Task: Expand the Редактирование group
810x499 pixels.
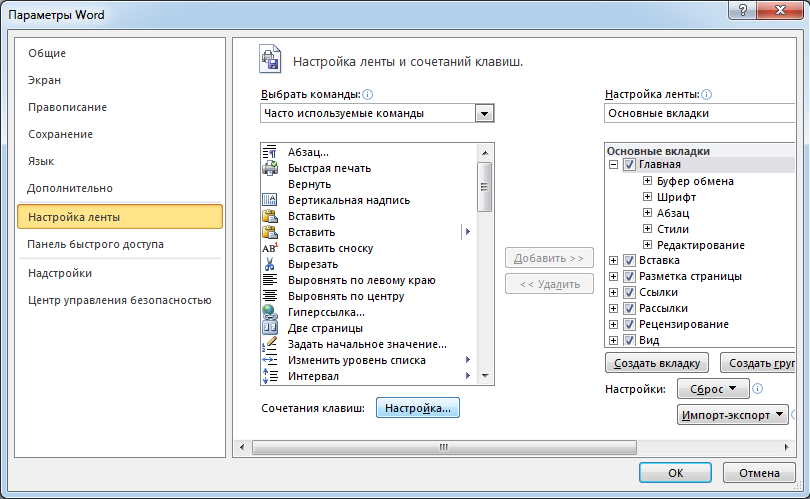Action: pyautogui.click(x=647, y=244)
